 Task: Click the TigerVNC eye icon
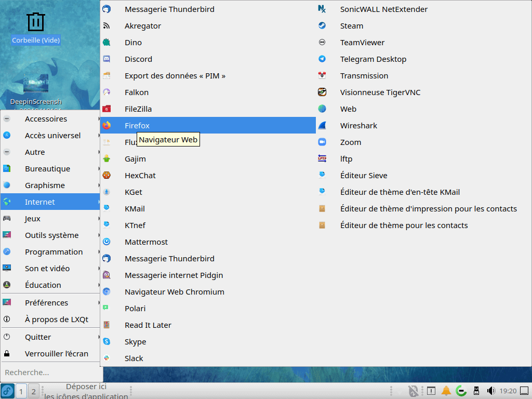(x=322, y=92)
